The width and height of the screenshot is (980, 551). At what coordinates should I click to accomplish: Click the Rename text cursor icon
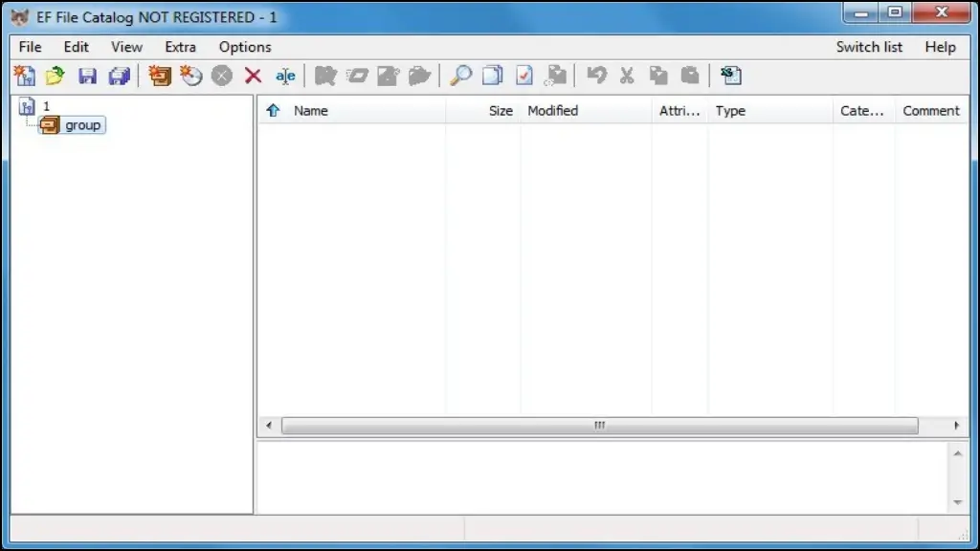(285, 76)
